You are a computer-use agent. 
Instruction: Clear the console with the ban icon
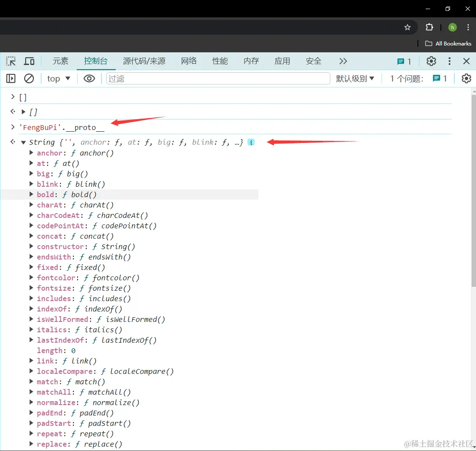[x=29, y=79]
